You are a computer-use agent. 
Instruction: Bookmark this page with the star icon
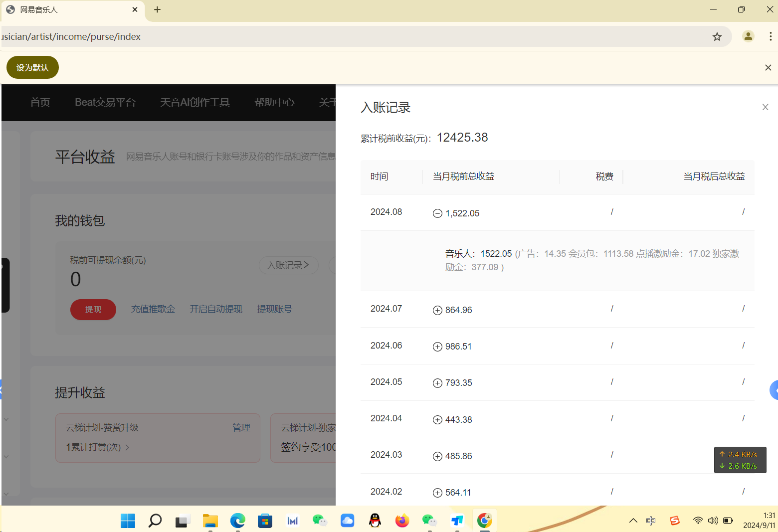[x=717, y=36]
